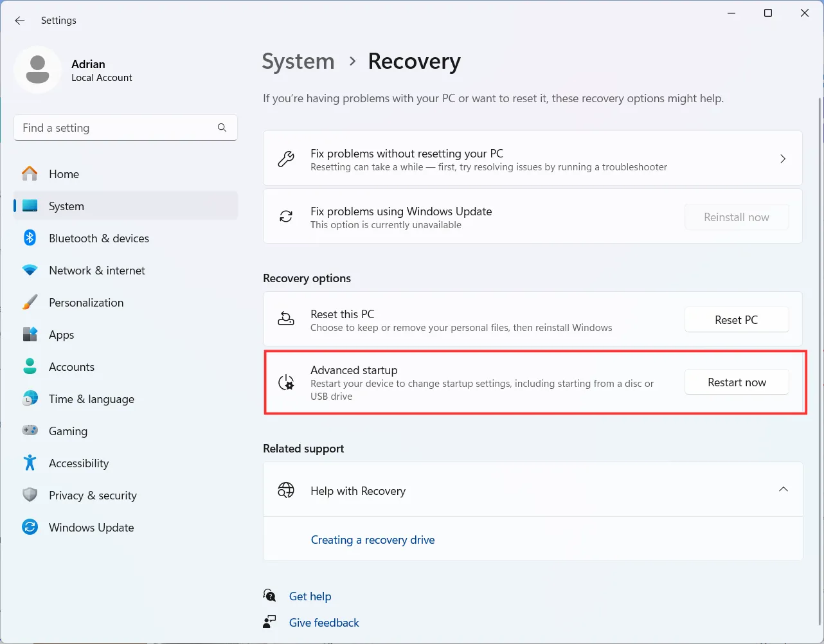
Task: Click the Recovery page title
Action: 414,61
